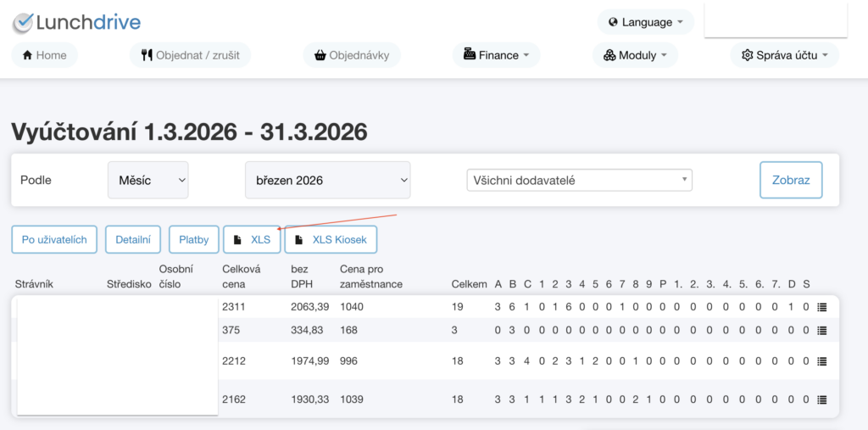Expand the Finance menu
The image size is (868, 430).
(x=496, y=55)
